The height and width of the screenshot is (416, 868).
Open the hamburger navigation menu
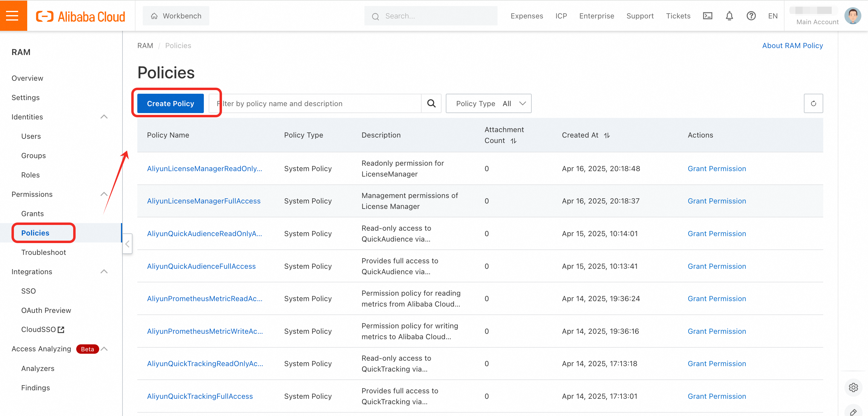click(x=12, y=15)
